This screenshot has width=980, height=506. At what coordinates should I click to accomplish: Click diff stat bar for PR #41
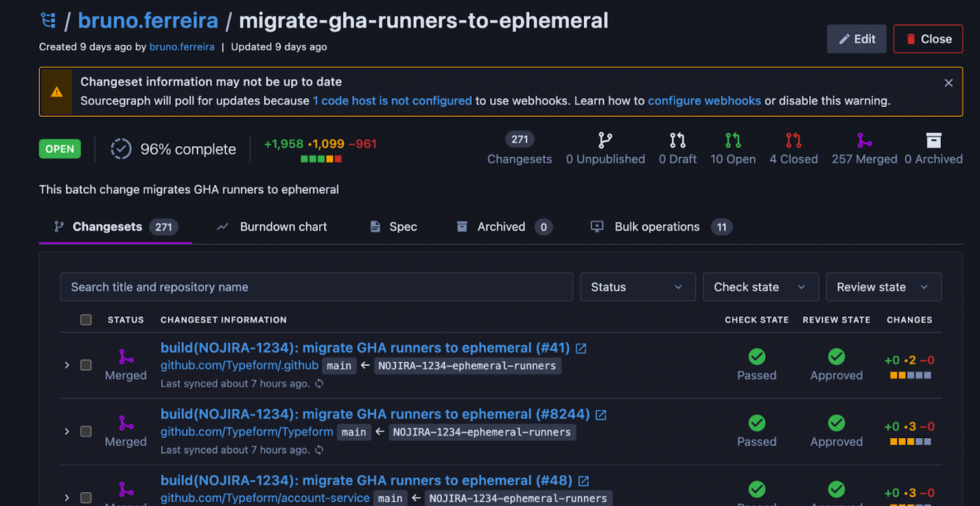910,376
